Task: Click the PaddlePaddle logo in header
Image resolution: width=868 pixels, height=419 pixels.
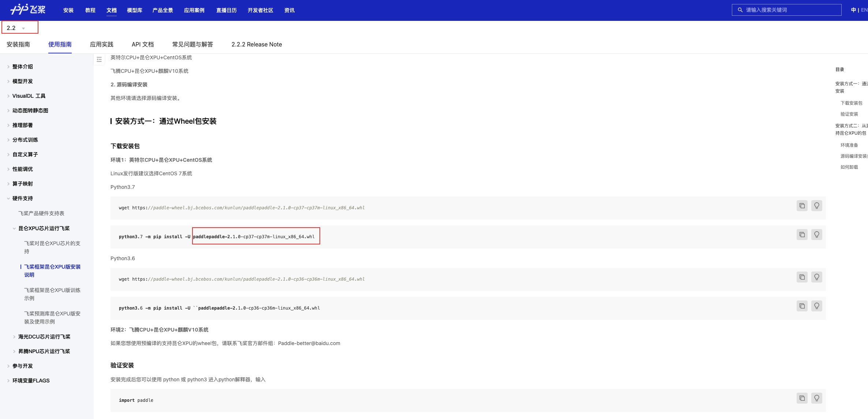Action: click(28, 10)
